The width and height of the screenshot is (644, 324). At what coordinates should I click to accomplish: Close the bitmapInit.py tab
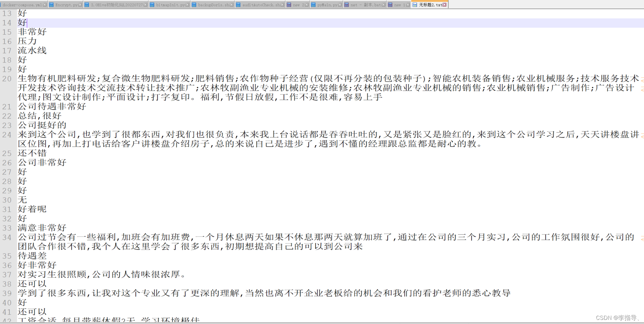187,5
